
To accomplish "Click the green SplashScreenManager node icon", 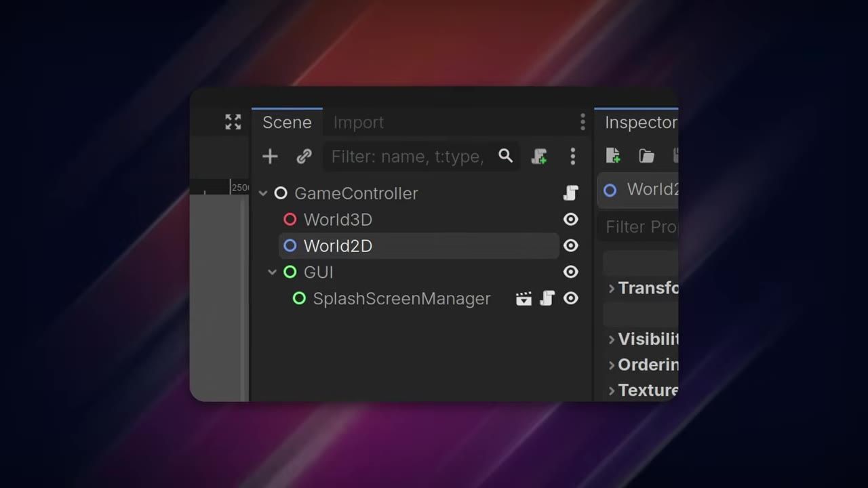I will (299, 298).
